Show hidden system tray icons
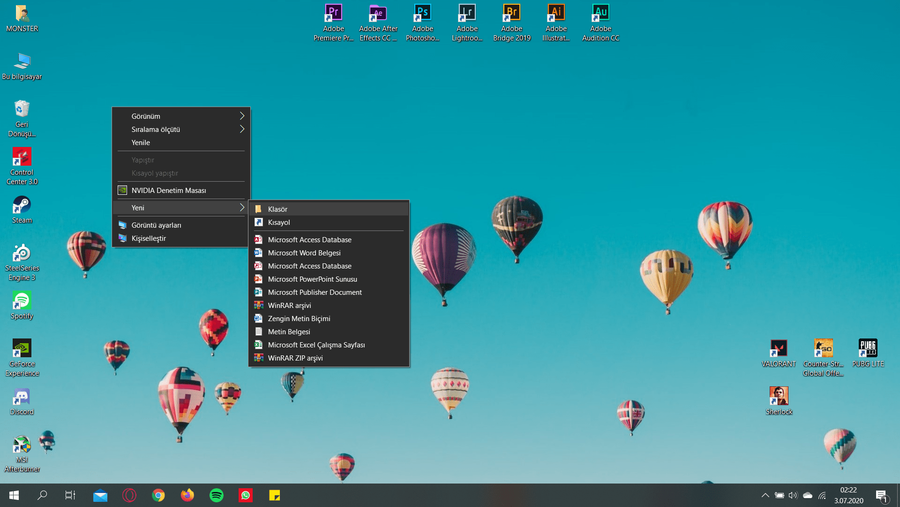The image size is (900, 507). (x=765, y=495)
